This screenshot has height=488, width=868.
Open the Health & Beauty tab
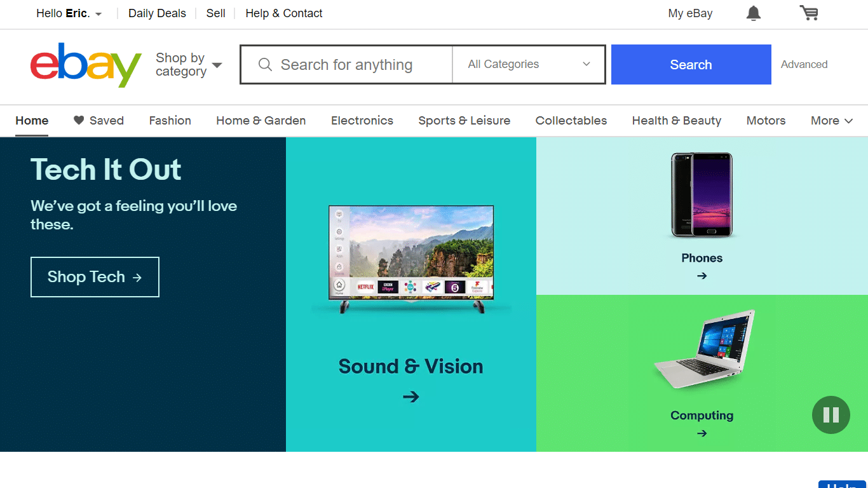(677, 121)
